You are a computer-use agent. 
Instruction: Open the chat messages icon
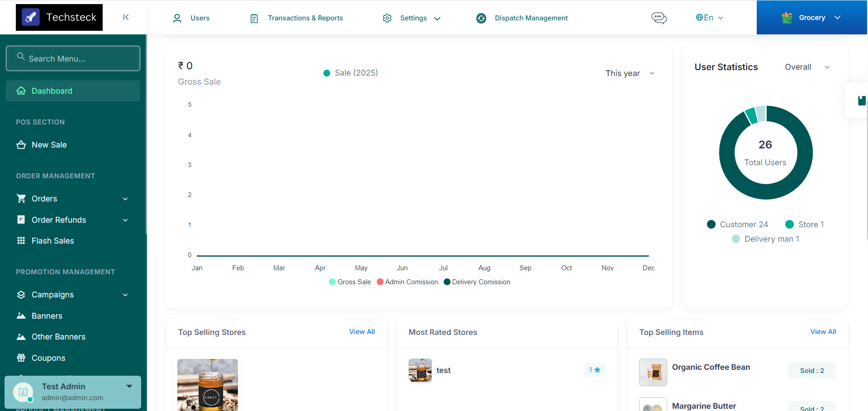(x=659, y=18)
